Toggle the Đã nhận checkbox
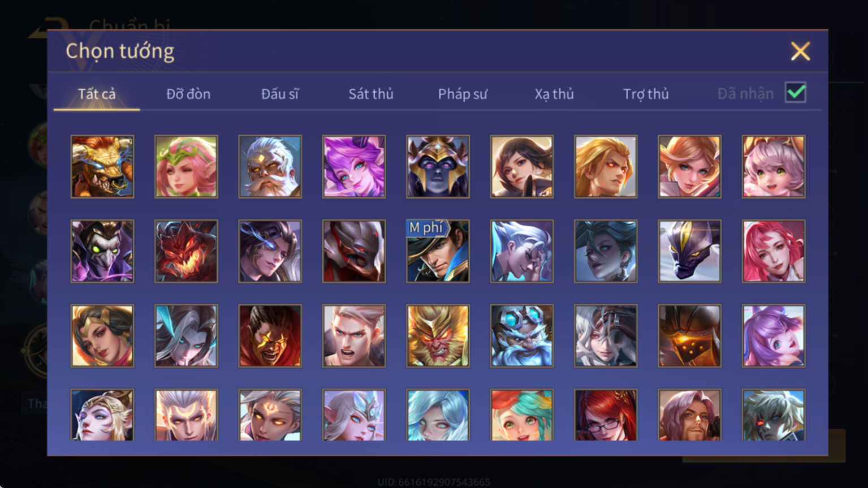The image size is (868, 488). tap(796, 92)
